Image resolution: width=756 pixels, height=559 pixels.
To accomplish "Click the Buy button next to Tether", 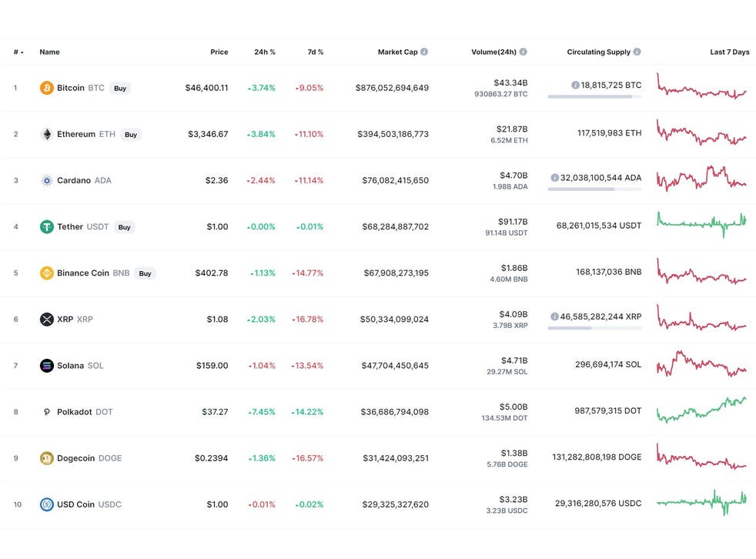I will click(125, 227).
